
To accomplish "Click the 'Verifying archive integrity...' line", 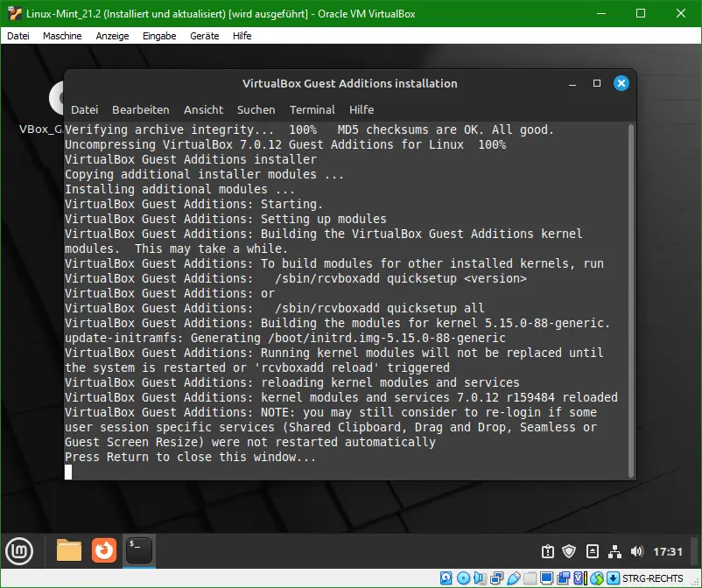I will pos(309,129).
